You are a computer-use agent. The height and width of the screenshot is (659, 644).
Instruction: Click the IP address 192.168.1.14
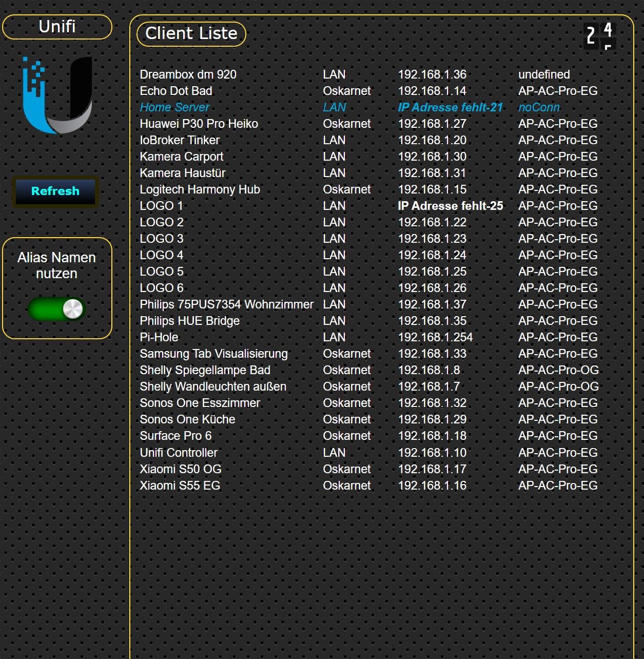(x=432, y=91)
